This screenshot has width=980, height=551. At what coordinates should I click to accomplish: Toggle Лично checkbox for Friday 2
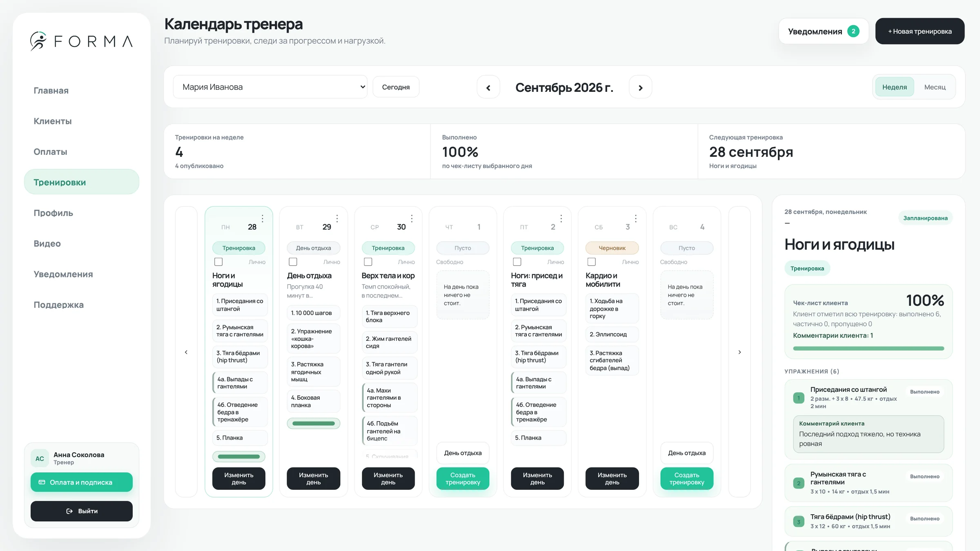[517, 262]
